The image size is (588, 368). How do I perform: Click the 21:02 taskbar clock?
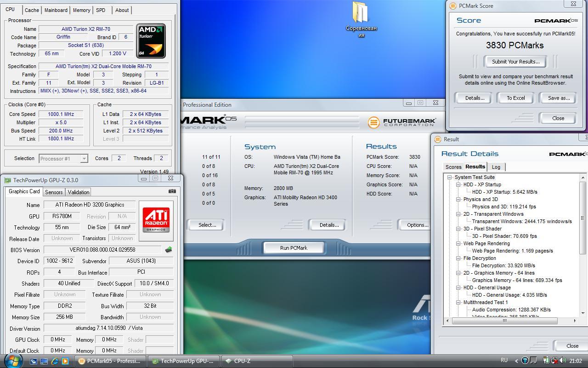pyautogui.click(x=575, y=361)
